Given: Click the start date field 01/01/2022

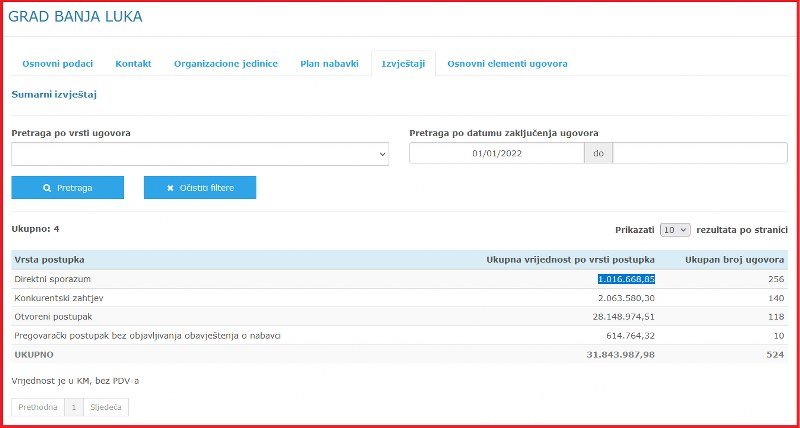Looking at the screenshot, I should 497,154.
